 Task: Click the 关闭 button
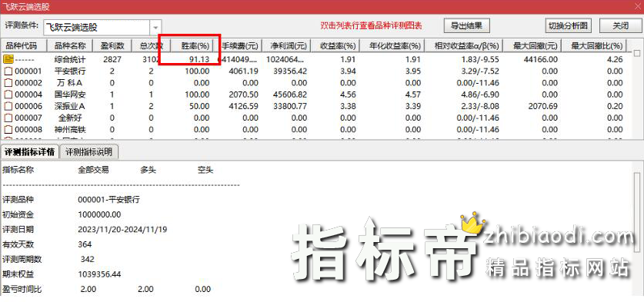[x=620, y=25]
